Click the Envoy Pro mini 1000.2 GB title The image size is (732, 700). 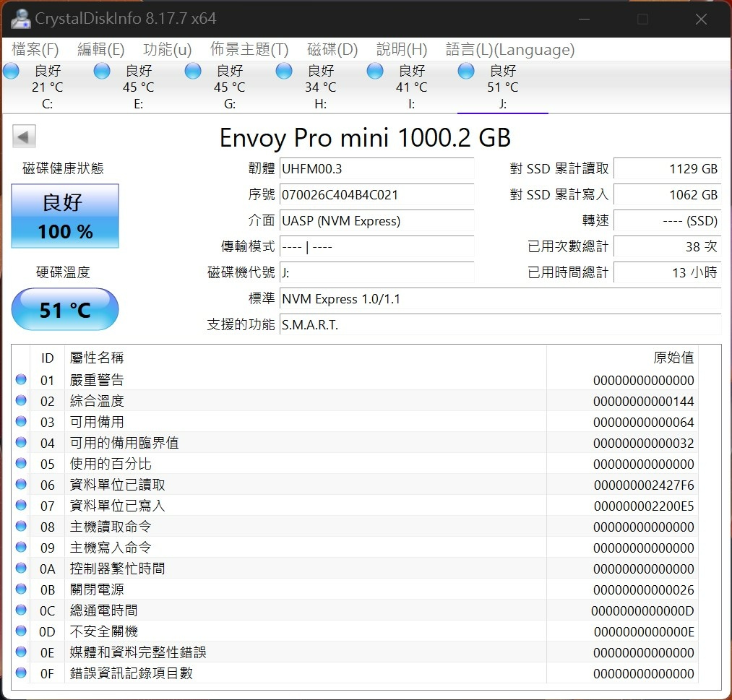click(365, 138)
